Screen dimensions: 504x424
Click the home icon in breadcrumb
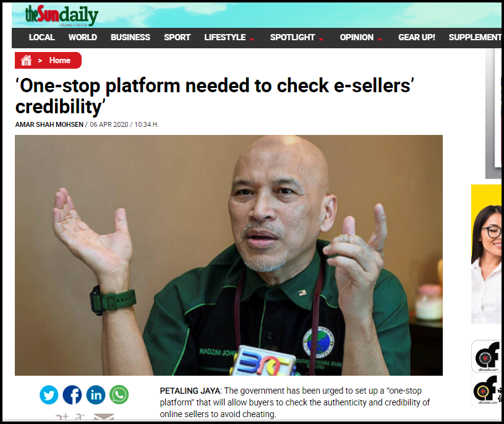[x=27, y=60]
